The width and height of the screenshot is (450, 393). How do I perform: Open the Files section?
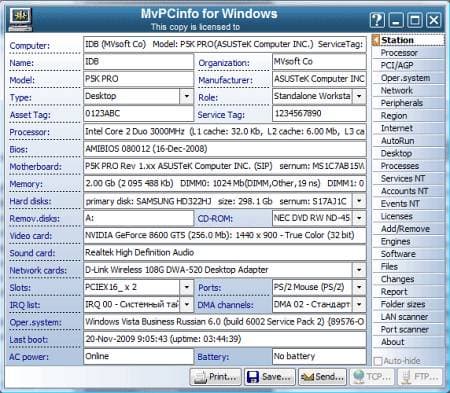(409, 266)
